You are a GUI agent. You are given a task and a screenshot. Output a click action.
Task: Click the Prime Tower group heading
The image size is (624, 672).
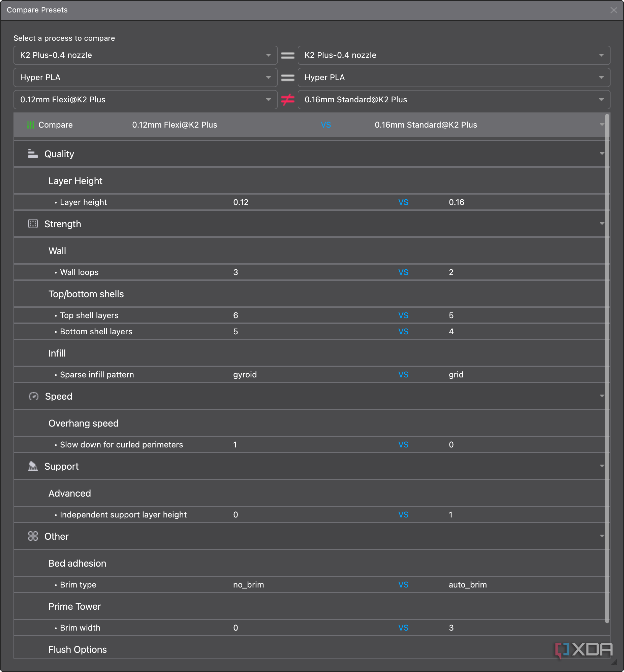pyautogui.click(x=74, y=607)
